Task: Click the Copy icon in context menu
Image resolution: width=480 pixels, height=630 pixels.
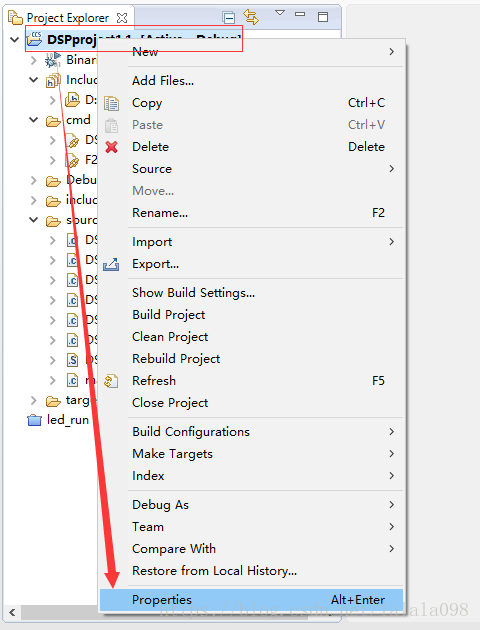Action: pos(111,103)
